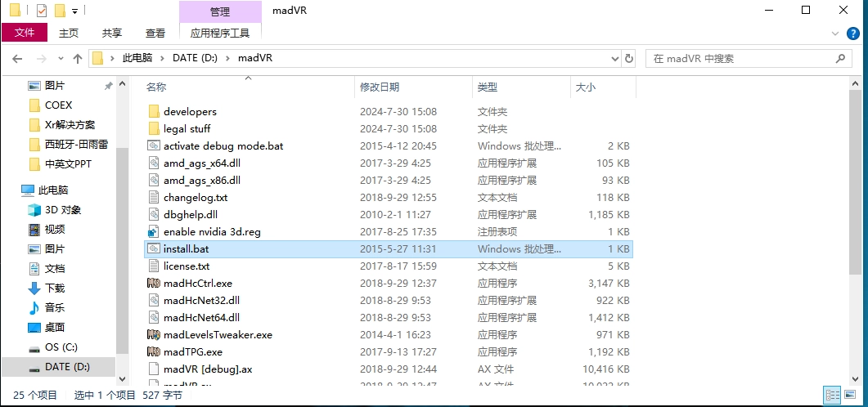Click DATE (D:) in the address bar
This screenshot has height=407, width=868.
point(195,58)
